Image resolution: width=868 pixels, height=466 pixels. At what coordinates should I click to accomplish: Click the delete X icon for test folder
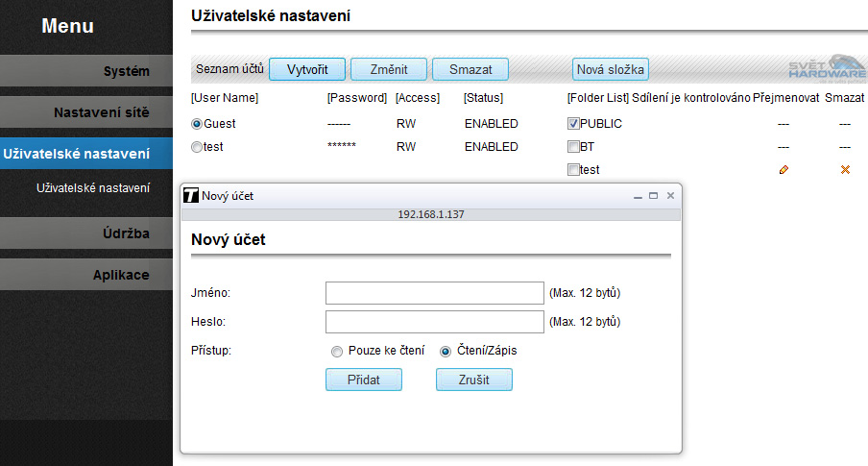(x=845, y=170)
